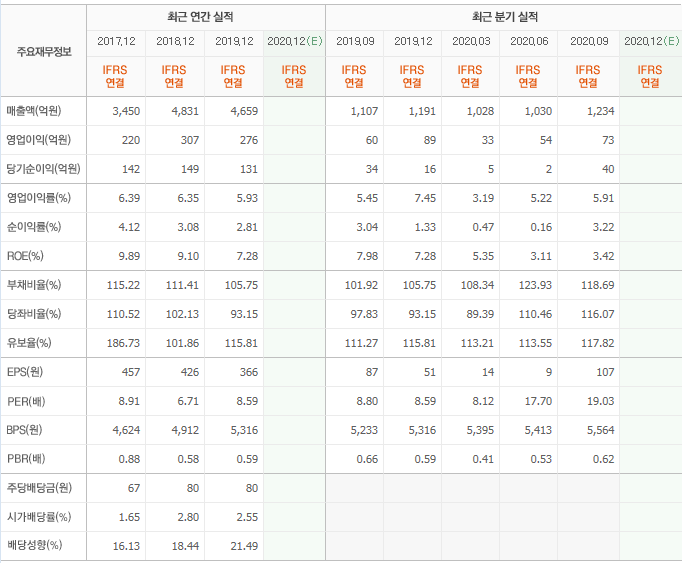
Task: Click the 'EPS(원)' row label
Action: pos(24,372)
